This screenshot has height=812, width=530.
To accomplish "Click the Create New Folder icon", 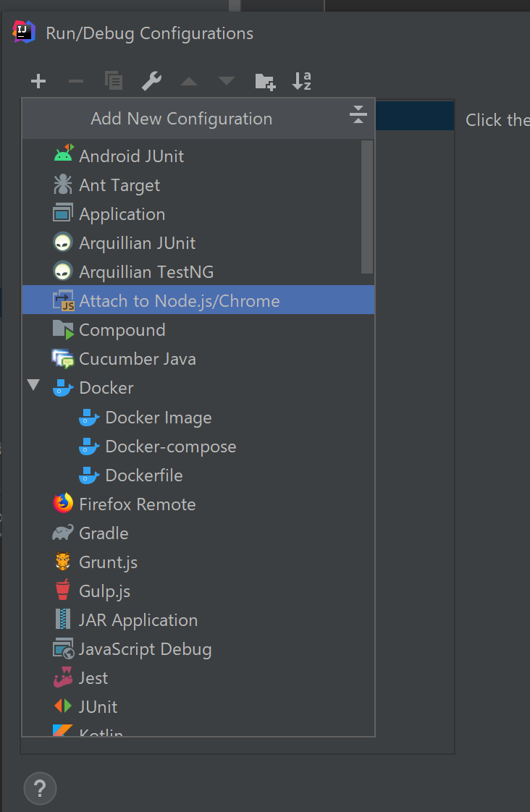I will 265,82.
